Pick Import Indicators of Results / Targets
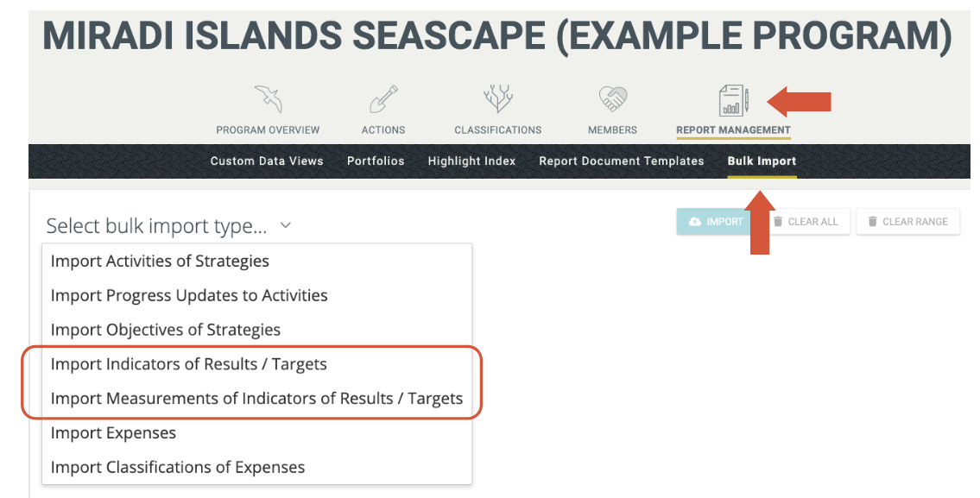 point(189,364)
